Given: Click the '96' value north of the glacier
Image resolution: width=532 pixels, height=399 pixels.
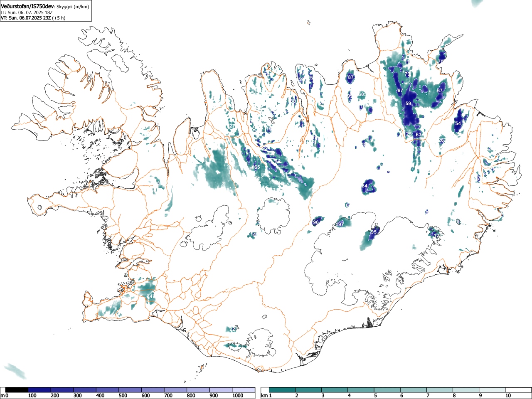Looking at the screenshot, I should [x=316, y=222].
